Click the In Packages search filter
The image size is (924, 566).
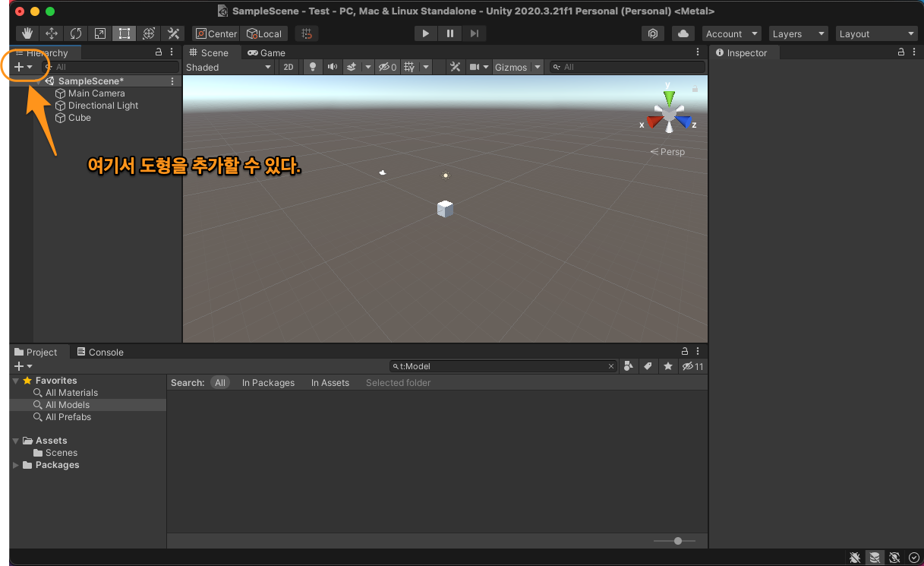[268, 383]
